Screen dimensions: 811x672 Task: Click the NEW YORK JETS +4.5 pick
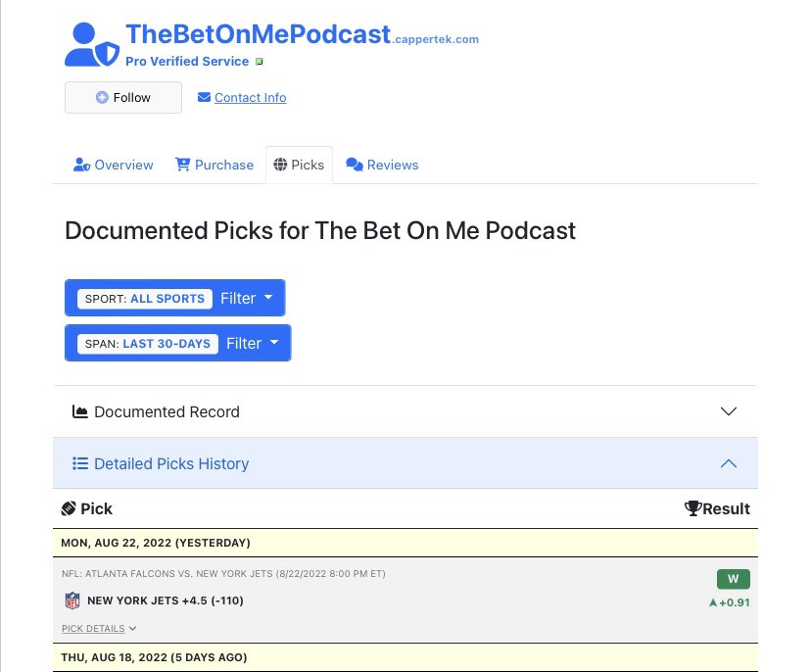[165, 600]
